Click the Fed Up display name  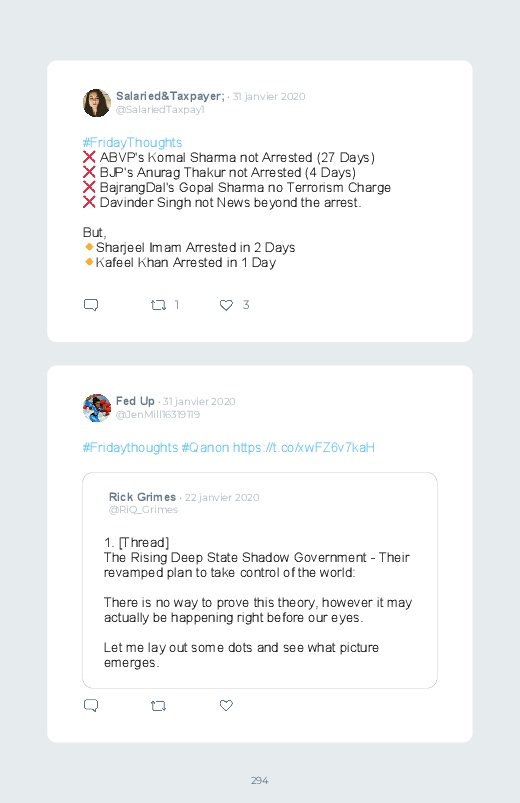[x=135, y=401]
